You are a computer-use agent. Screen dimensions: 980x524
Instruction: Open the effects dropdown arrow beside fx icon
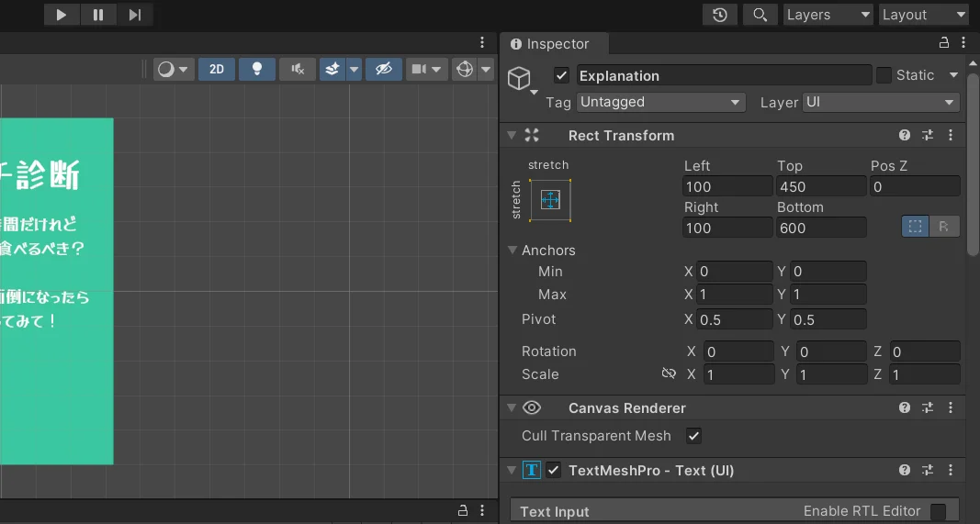354,69
